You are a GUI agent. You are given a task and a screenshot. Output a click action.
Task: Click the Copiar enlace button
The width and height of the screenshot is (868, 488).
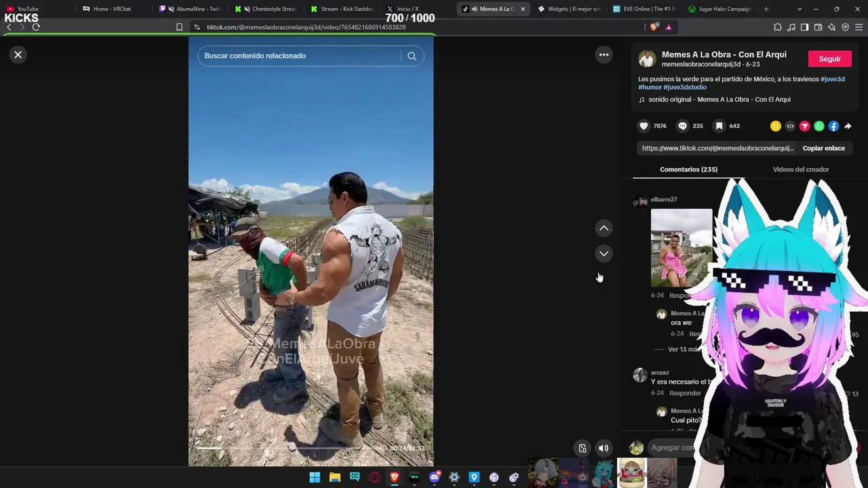pyautogui.click(x=823, y=148)
